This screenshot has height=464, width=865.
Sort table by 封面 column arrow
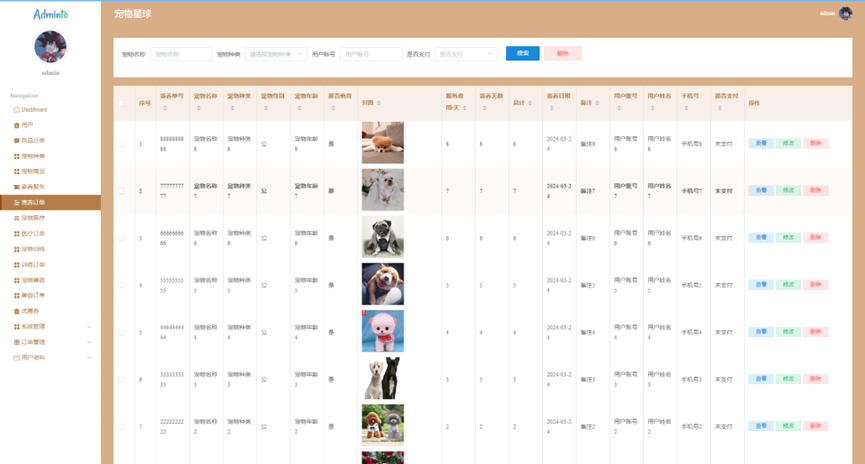click(x=378, y=103)
